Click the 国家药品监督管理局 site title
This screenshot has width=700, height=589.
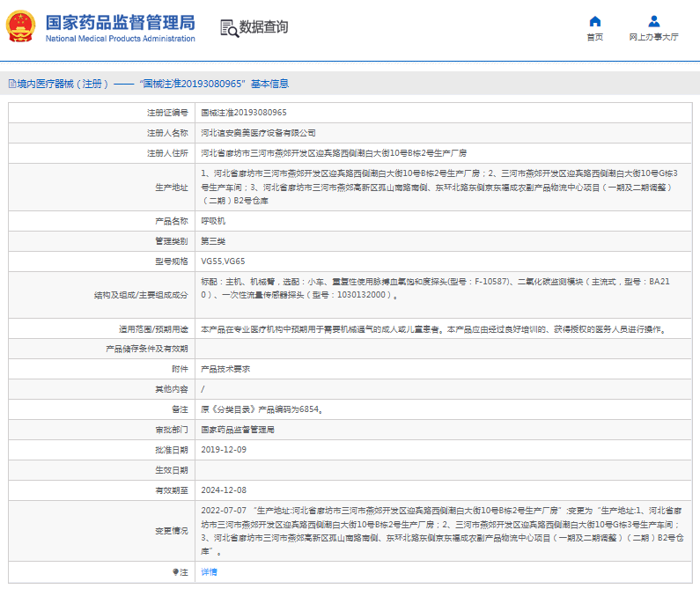pyautogui.click(x=120, y=21)
